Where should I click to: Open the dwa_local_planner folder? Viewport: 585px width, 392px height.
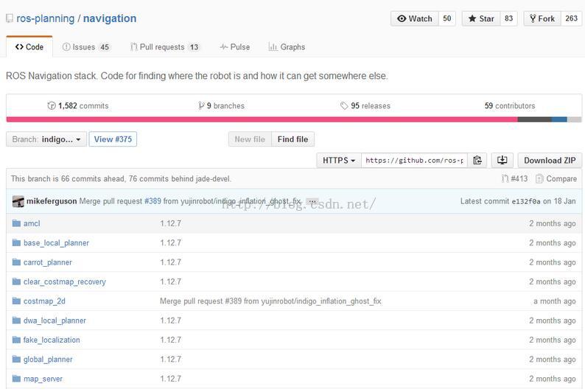click(55, 321)
